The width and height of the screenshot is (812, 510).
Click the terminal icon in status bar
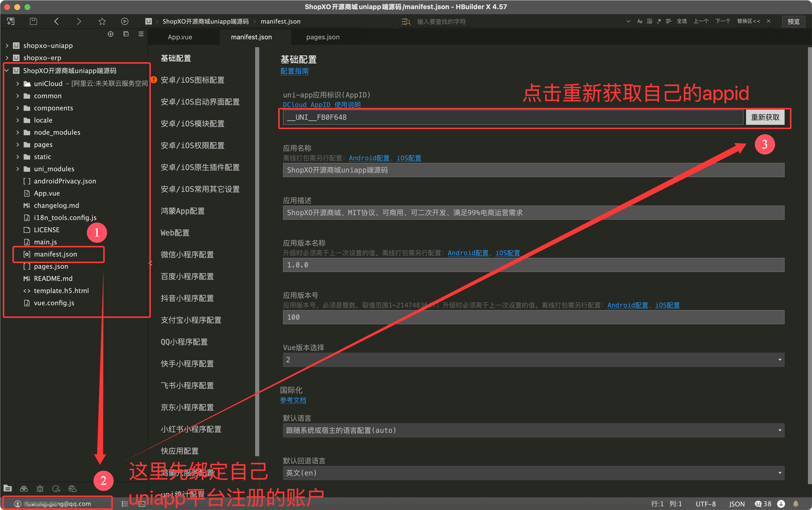pyautogui.click(x=142, y=504)
